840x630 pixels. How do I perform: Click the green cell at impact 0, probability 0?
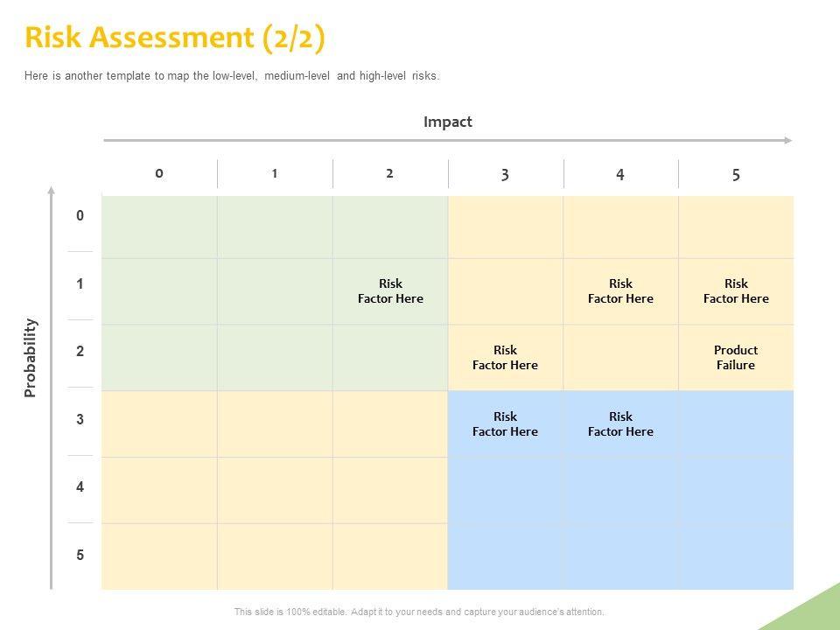pos(159,227)
